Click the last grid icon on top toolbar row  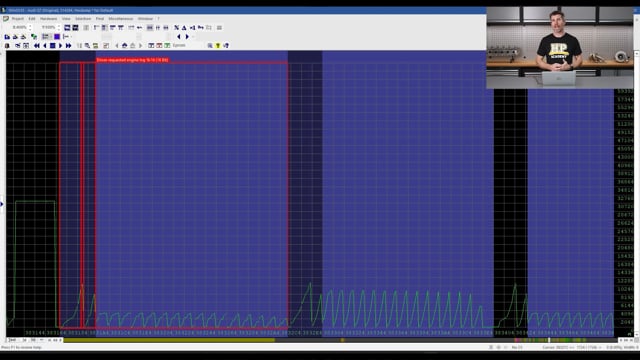[x=219, y=28]
